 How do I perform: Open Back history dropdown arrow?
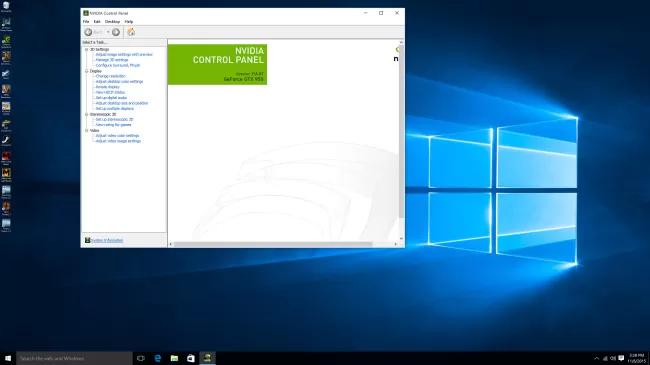pos(108,32)
